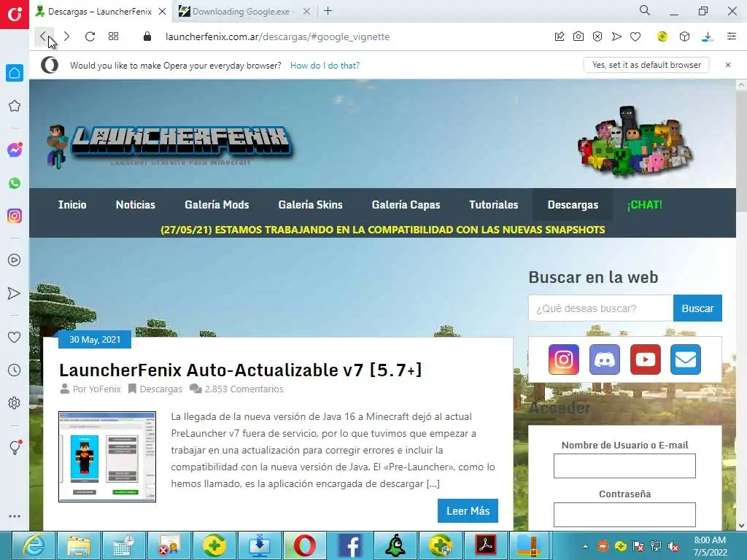This screenshot has width=747, height=560.
Task: Open the sidebar heart pinboards icon
Action: [15, 337]
